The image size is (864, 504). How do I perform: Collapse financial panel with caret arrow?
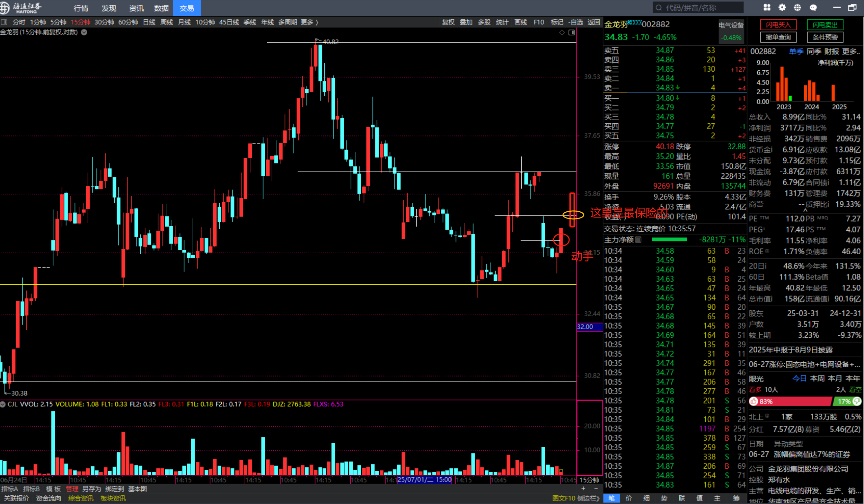(x=805, y=210)
